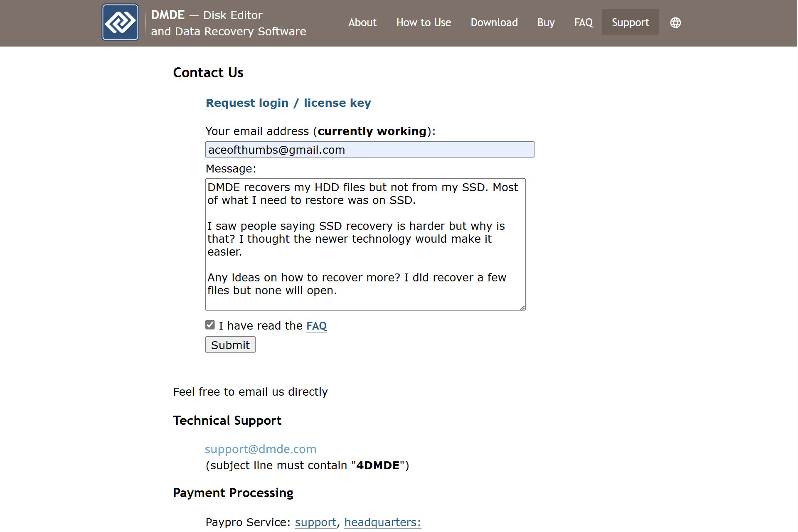Submit the contact form

230,345
